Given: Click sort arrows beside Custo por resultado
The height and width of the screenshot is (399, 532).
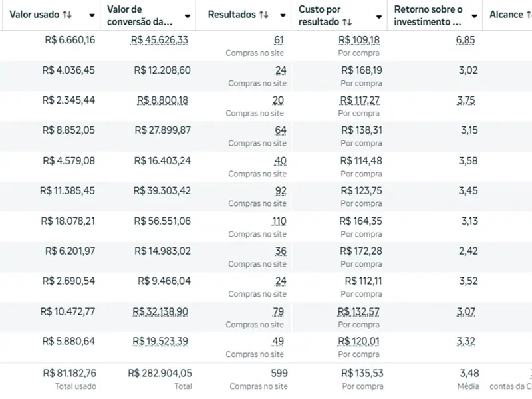Looking at the screenshot, I should [346, 22].
